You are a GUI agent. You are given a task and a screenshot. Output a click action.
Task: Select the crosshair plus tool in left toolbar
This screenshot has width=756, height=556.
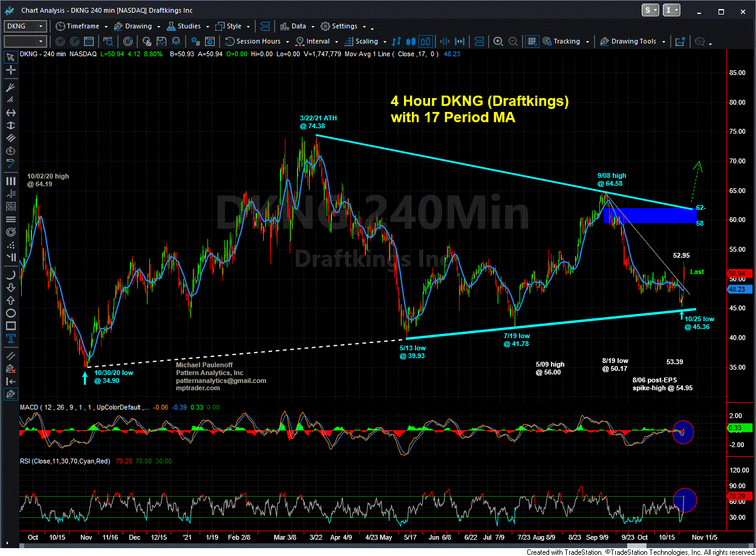pyautogui.click(x=10, y=70)
